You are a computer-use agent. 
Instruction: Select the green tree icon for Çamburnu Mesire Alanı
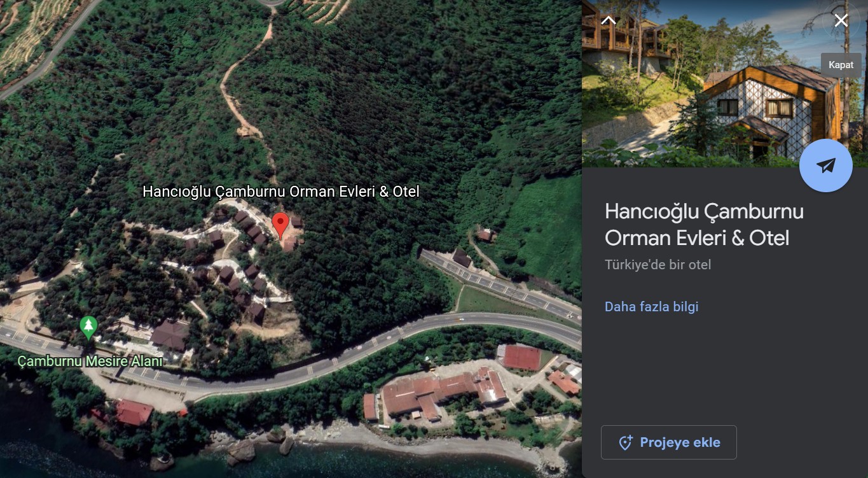[x=88, y=328]
